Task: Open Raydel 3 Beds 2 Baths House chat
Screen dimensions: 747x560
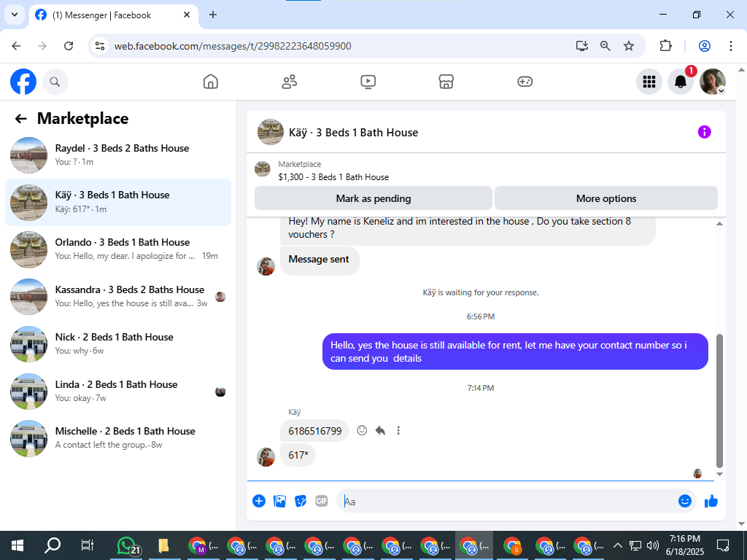Action: 118,155
